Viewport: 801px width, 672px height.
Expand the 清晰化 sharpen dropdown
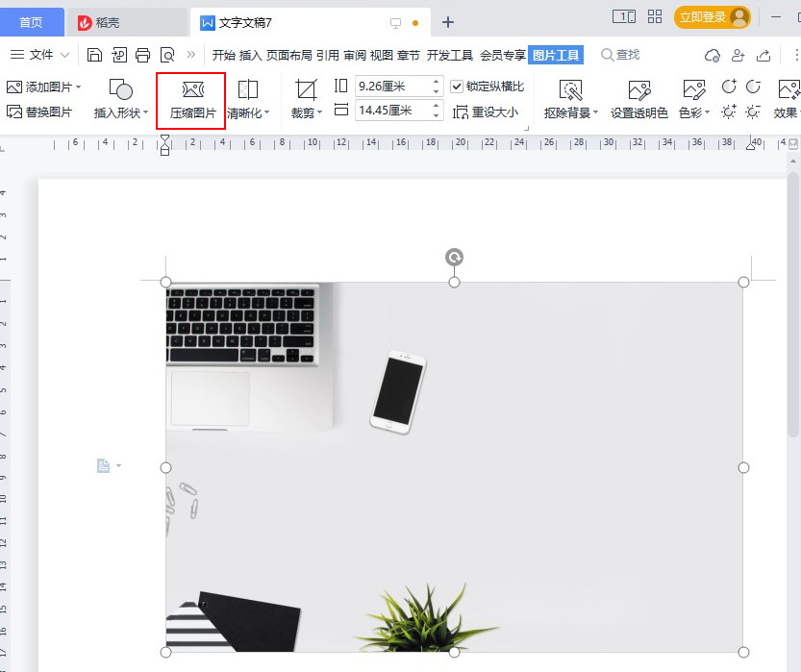tap(250, 100)
